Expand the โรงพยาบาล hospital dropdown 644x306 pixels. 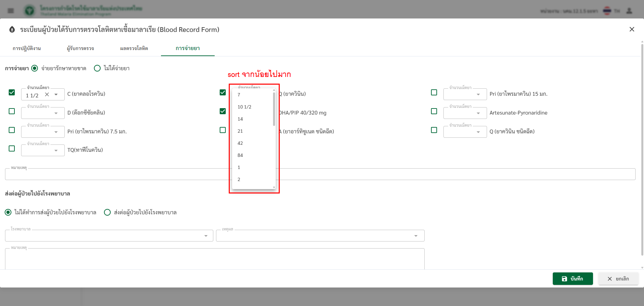[x=206, y=236]
